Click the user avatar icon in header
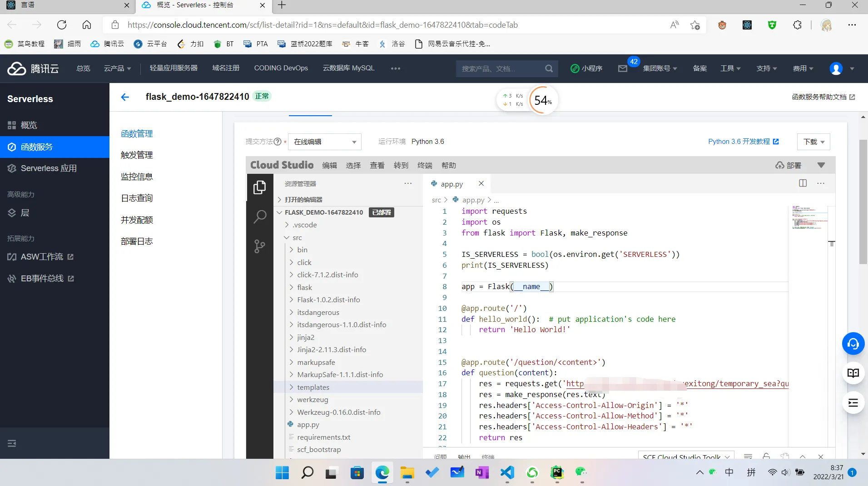The width and height of the screenshot is (868, 486). click(x=836, y=69)
